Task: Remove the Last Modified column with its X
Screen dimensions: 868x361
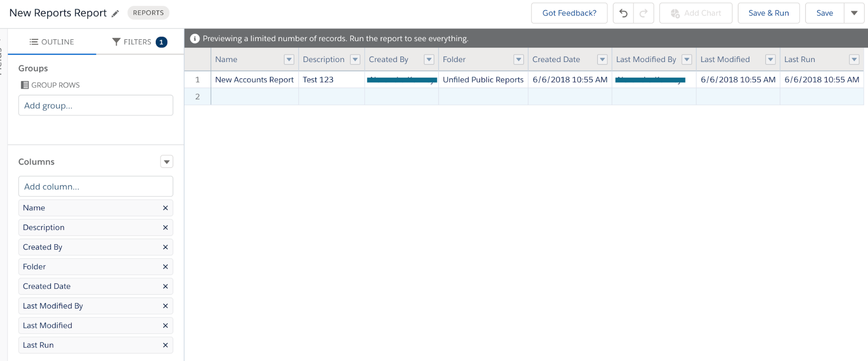Action: pos(165,325)
